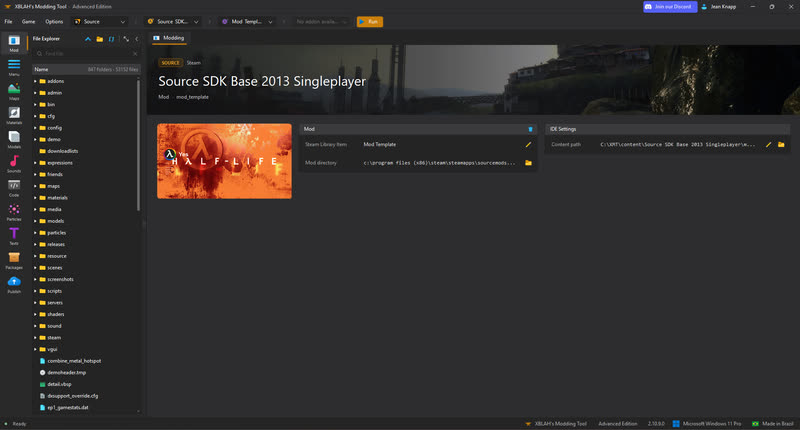Screen dimensions: 800x430
Task: Open the Options menu
Action: (54, 21)
